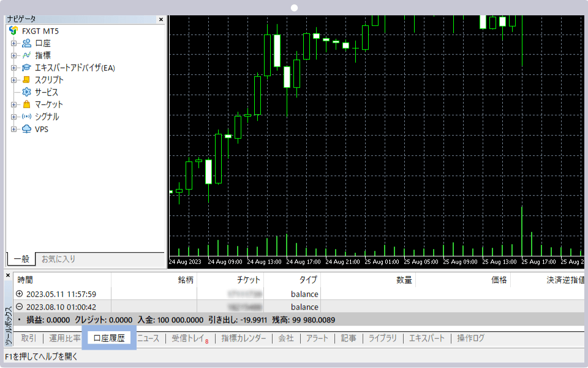Open the 取引 tab
Image resolution: width=588 pixels, height=368 pixels.
29,338
